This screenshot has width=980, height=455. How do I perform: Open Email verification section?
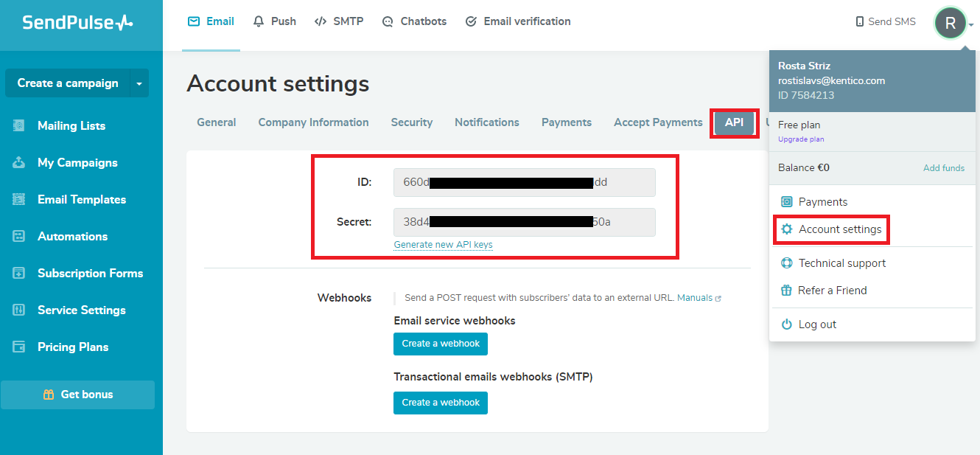pos(518,21)
